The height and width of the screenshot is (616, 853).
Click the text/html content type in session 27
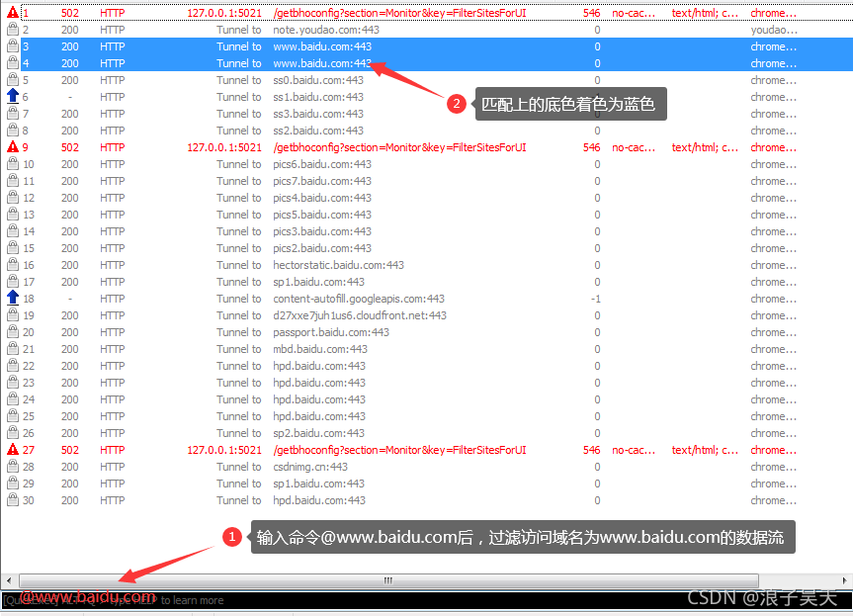click(x=705, y=450)
